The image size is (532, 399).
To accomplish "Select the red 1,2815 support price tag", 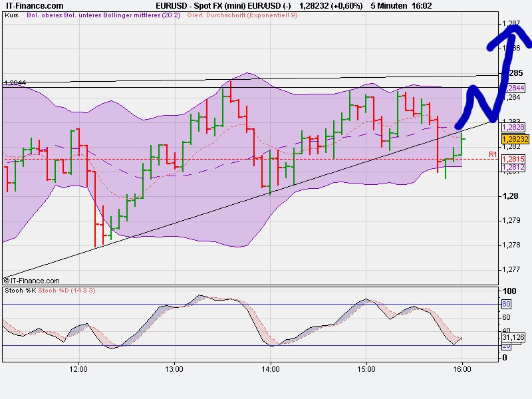I will pyautogui.click(x=513, y=159).
